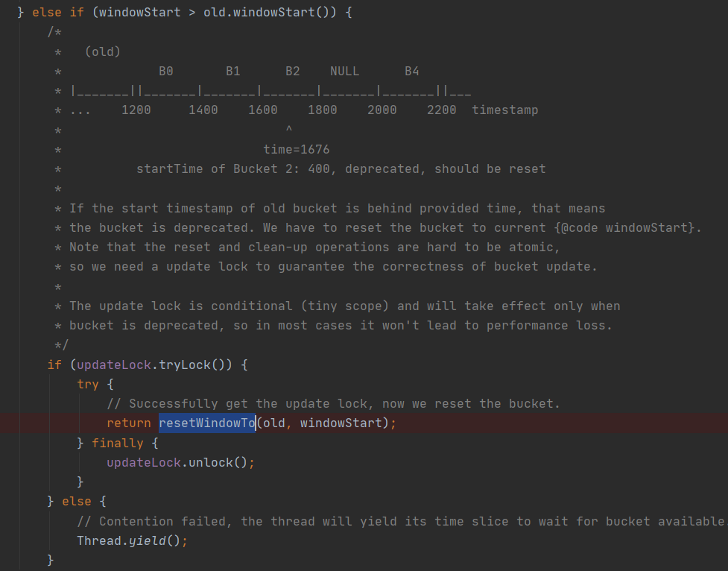
Task: Click 'Successfully get the update lock' comment
Action: coord(333,403)
